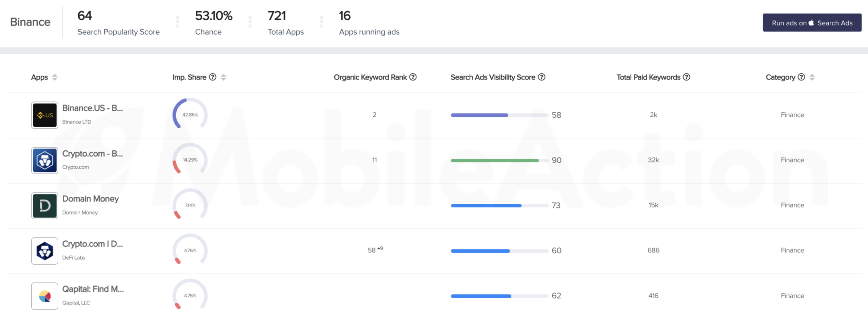Open the Crypto.com blue shield app icon
This screenshot has width=868, height=316.
pos(45,160)
